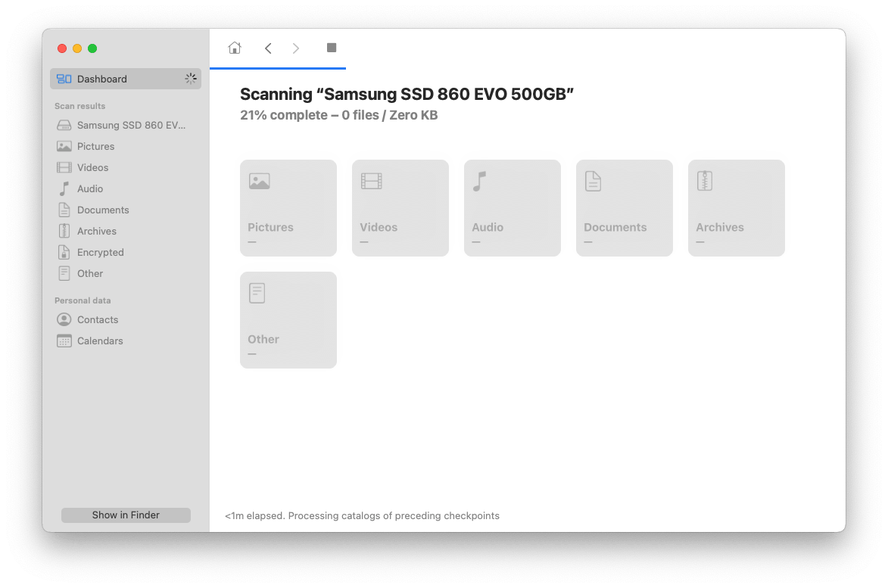The width and height of the screenshot is (888, 588).
Task: Open the Archives category card
Action: (x=737, y=207)
